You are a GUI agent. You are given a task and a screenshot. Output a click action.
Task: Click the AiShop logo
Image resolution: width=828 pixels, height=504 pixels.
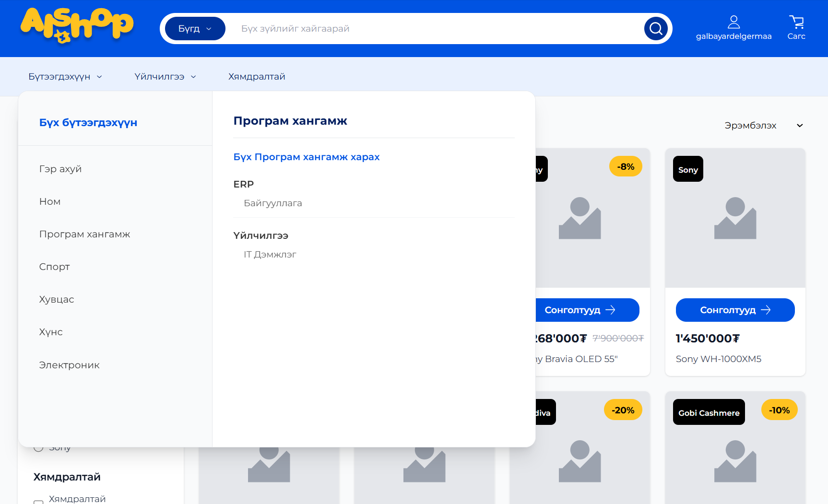tap(77, 26)
